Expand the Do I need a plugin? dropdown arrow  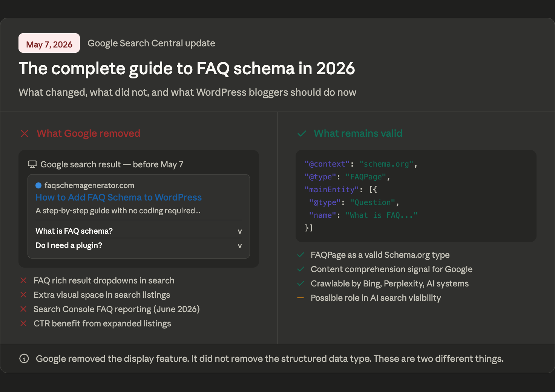240,246
